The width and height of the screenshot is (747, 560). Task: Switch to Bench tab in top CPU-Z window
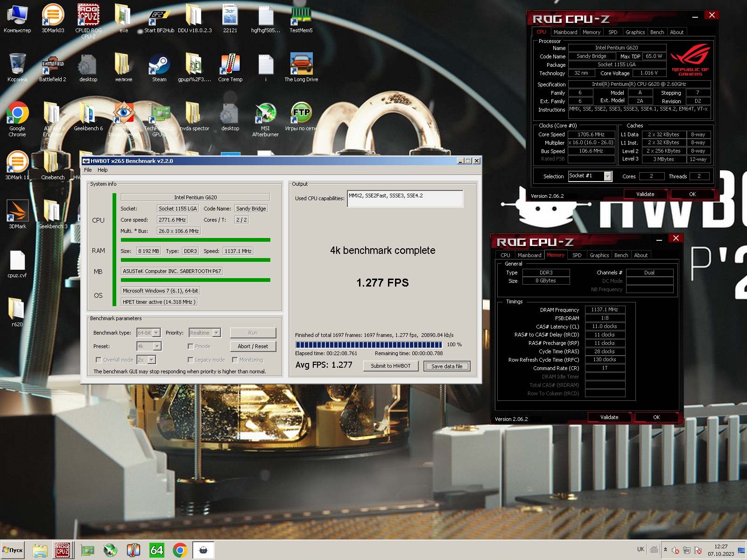(x=657, y=32)
